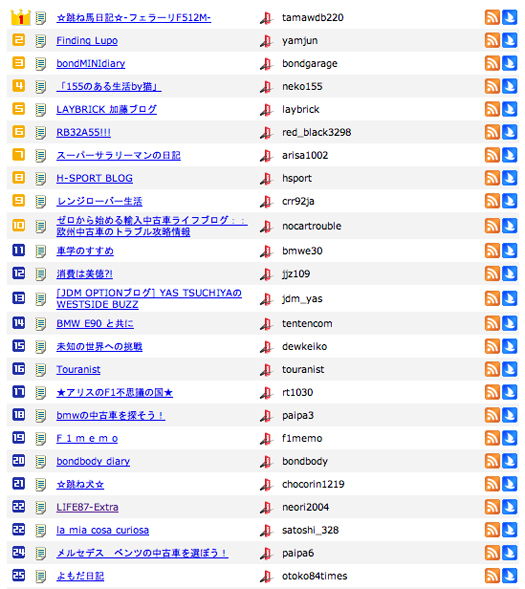Select username text red_black3298
The image size is (525, 589).
[317, 132]
